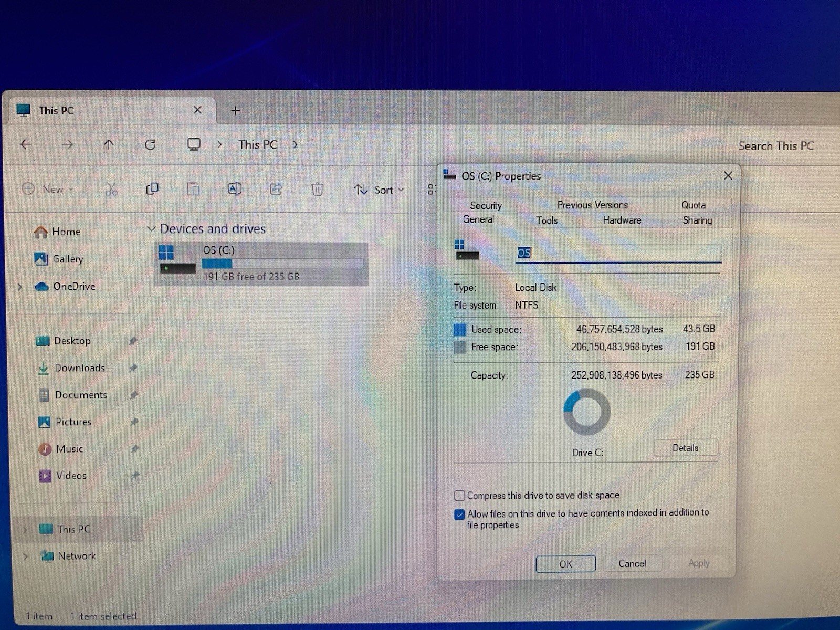Collapse the Devices and drives group
This screenshot has width=840, height=630.
151,229
